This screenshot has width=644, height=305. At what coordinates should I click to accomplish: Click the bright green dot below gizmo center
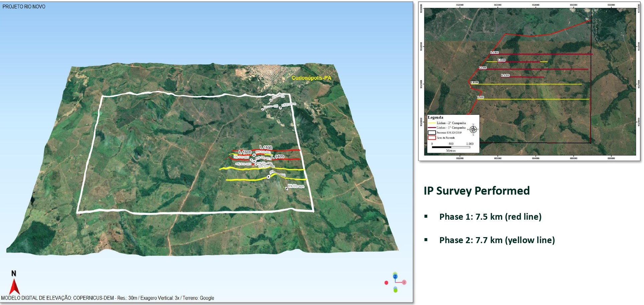pyautogui.click(x=395, y=290)
